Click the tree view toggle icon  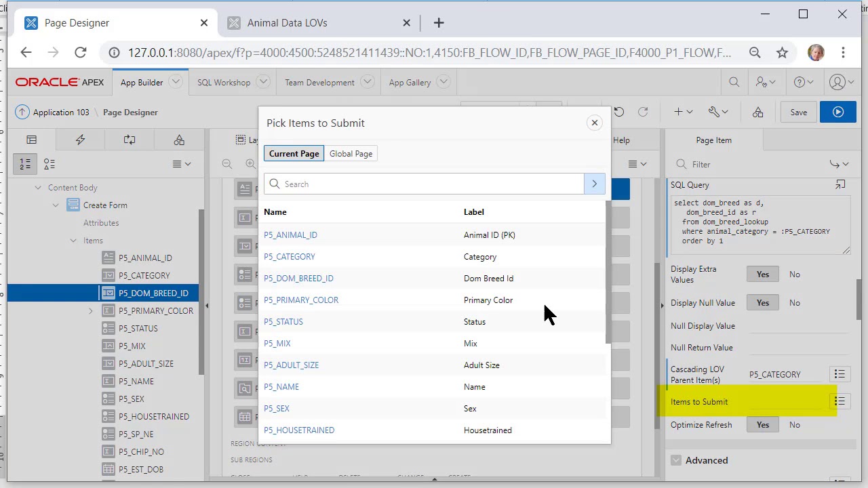[24, 164]
